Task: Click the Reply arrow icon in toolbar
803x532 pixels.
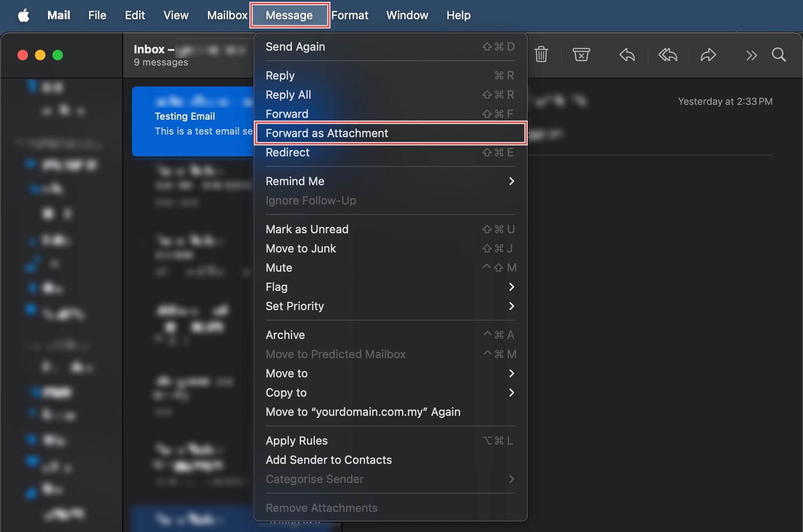Action: click(x=627, y=55)
